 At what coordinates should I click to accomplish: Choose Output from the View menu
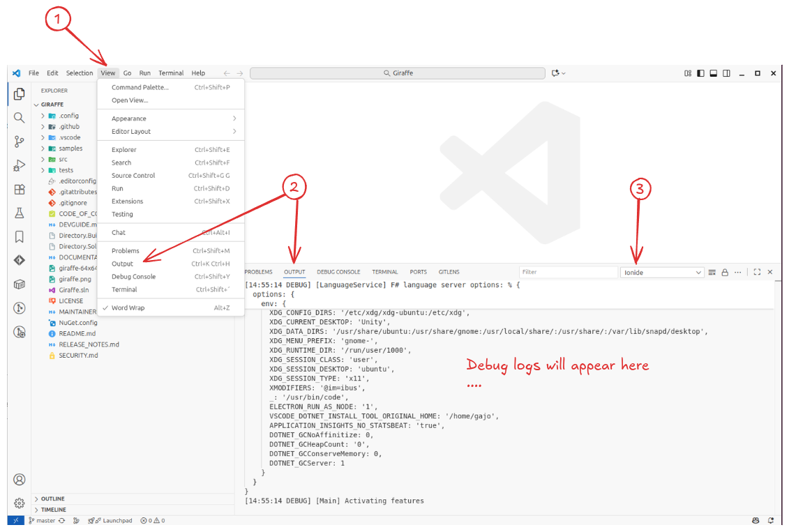(x=123, y=264)
